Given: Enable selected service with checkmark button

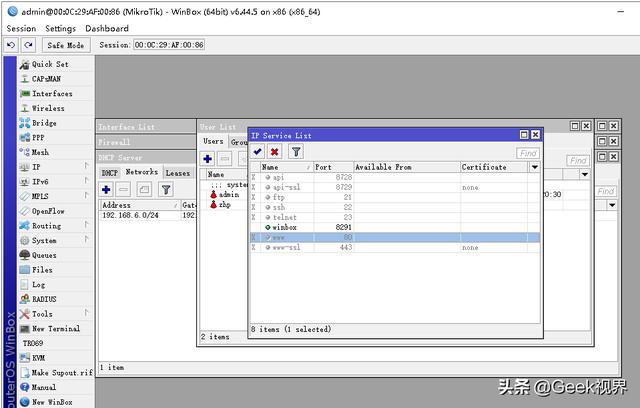Looking at the screenshot, I should (x=258, y=152).
